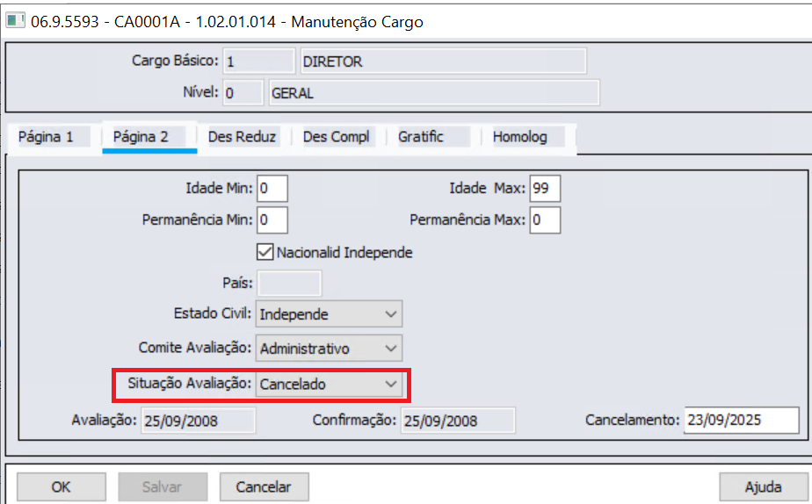The width and height of the screenshot is (812, 504).
Task: Click the Cancelamento date field
Action: click(742, 421)
